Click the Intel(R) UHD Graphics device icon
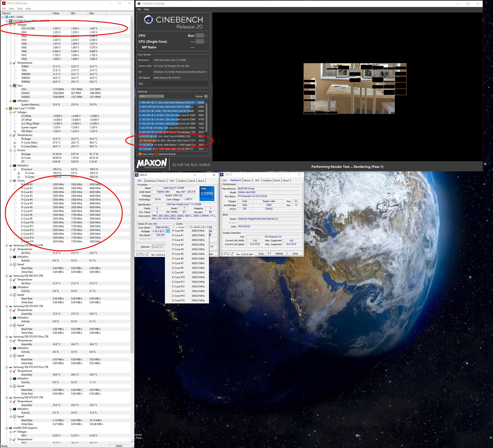Viewport: 493px width, 448px height. pyautogui.click(x=11, y=428)
